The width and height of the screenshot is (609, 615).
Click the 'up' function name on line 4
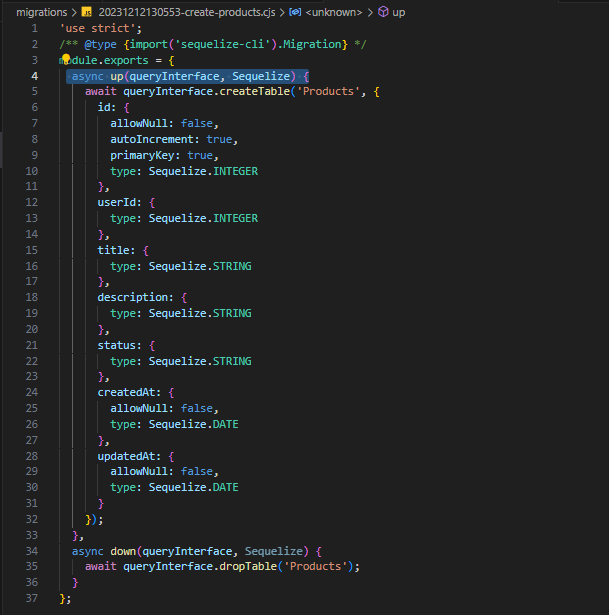116,76
